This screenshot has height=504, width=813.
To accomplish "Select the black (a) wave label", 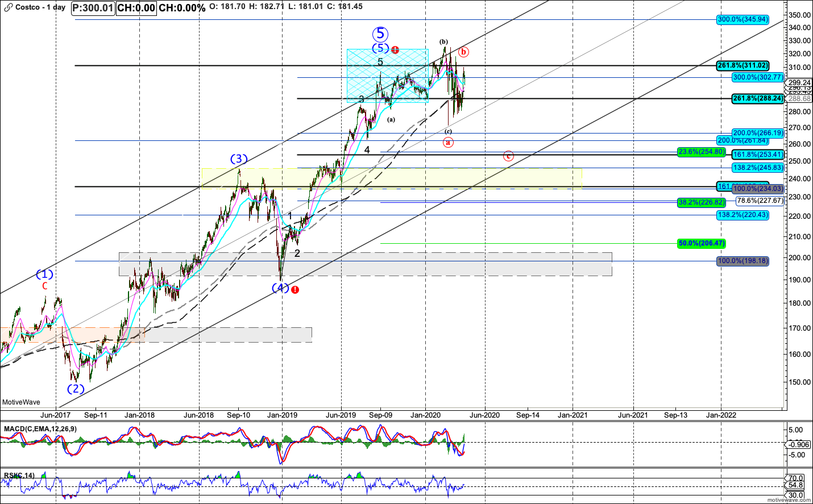I will (x=391, y=119).
